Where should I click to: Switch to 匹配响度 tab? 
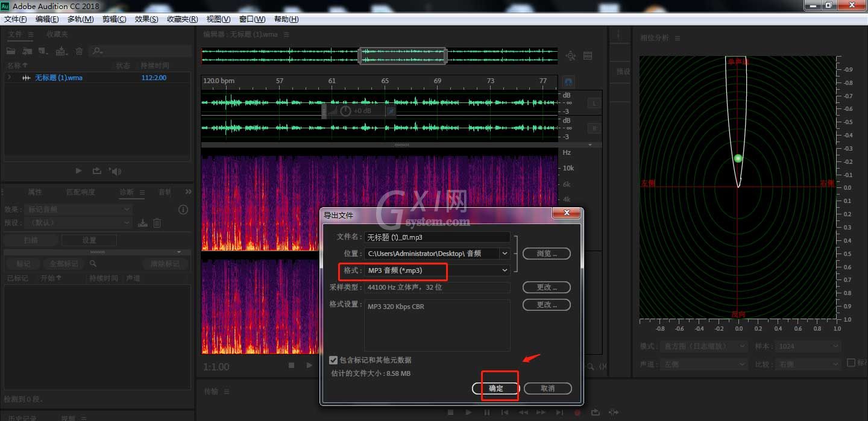(81, 192)
